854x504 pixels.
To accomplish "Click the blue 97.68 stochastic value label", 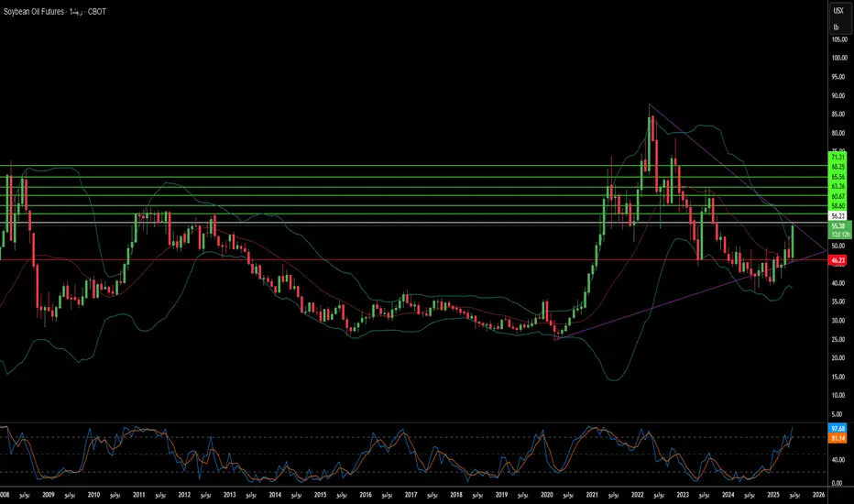I will (838, 429).
